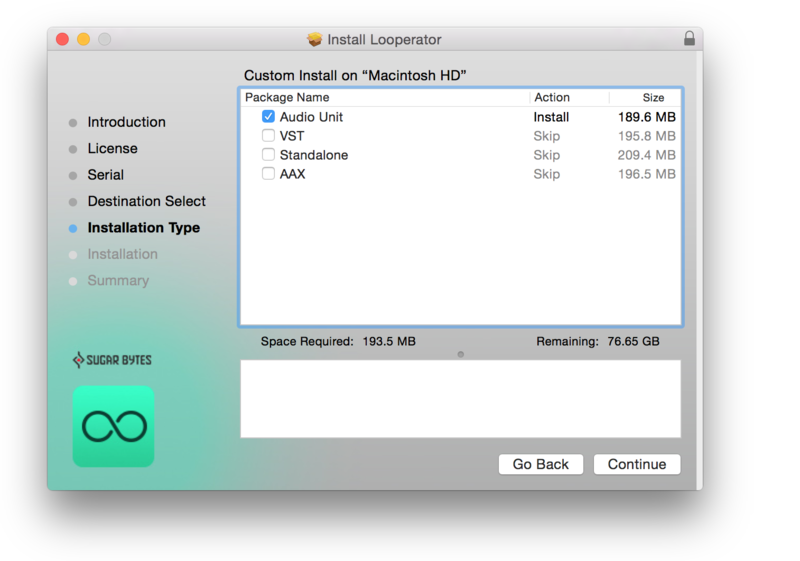
Task: Go to Destination Select step
Action: coord(146,201)
